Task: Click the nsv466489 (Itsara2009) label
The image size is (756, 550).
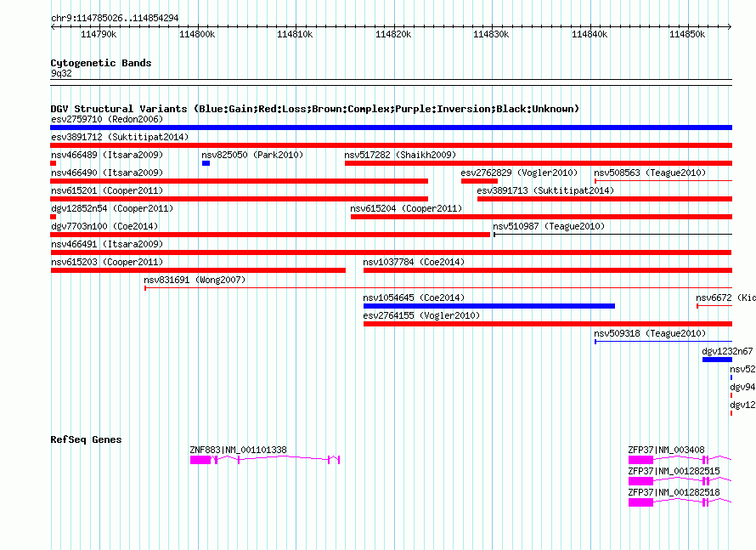Action: [107, 155]
